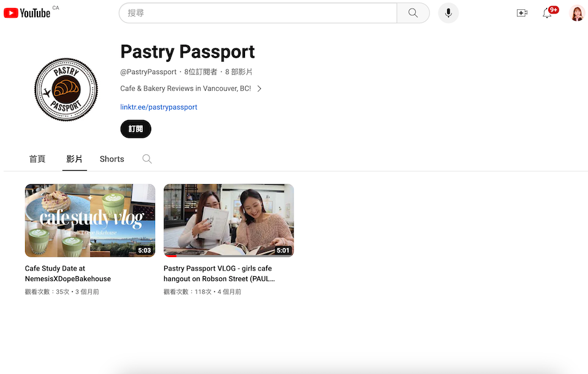Open the account avatar menu
Screen dimensions: 588x374
pyautogui.click(x=577, y=13)
